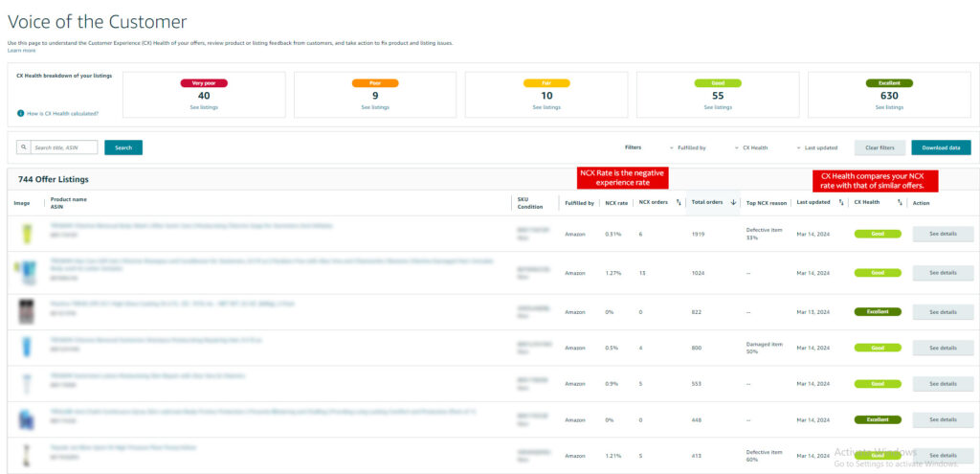Click Total orders descending arrow icon
Image resolution: width=980 pixels, height=474 pixels.
pyautogui.click(x=733, y=202)
